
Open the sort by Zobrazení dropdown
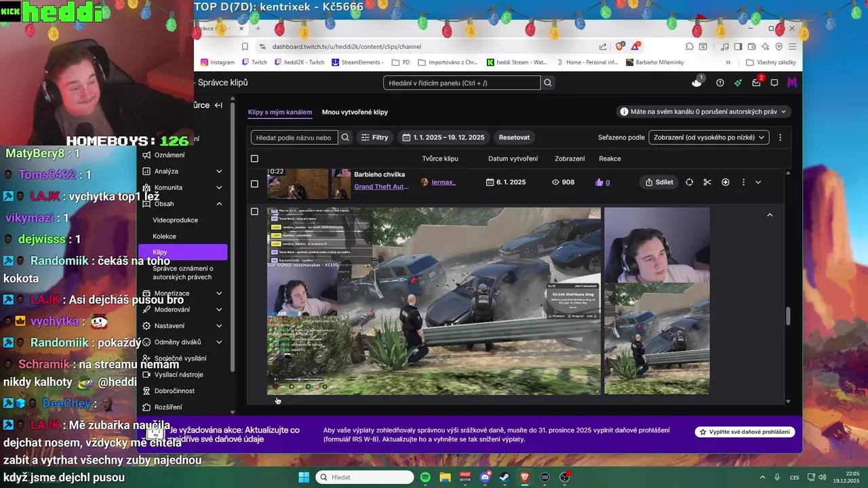(x=709, y=137)
